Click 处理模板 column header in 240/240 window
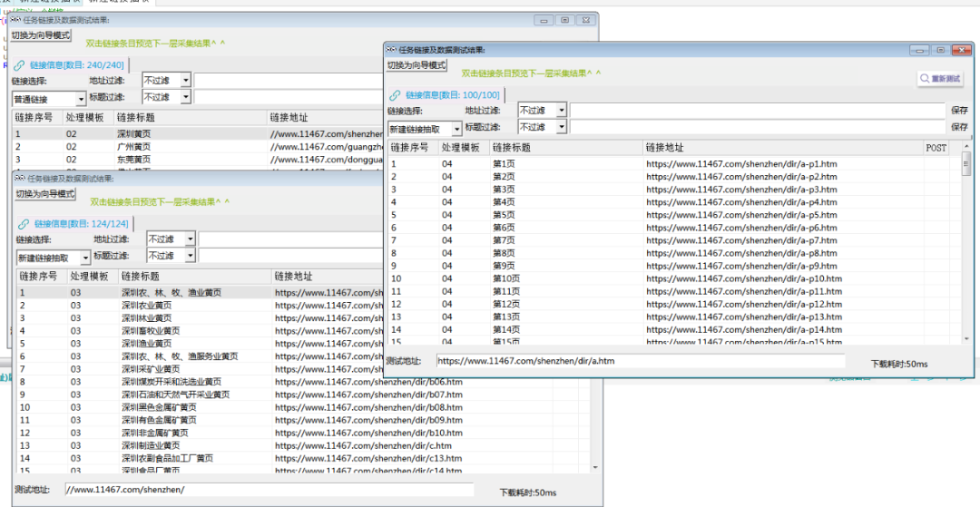 coord(87,117)
